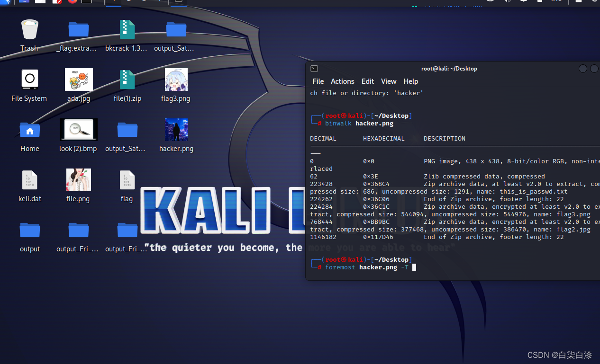Open output_Fri folder directly below file.png
Viewport: 600px width, 364px height.
(78, 231)
